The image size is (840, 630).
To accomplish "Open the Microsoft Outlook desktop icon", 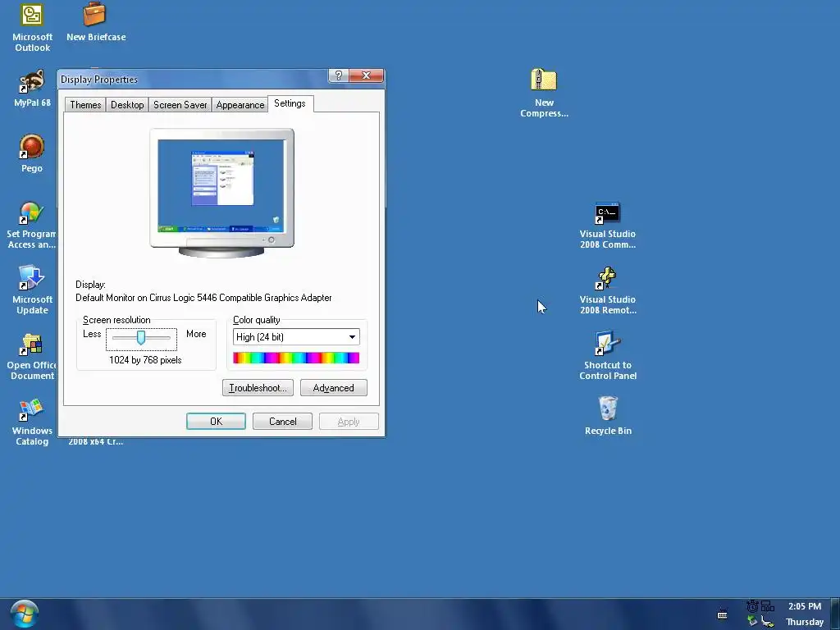I will [32, 27].
